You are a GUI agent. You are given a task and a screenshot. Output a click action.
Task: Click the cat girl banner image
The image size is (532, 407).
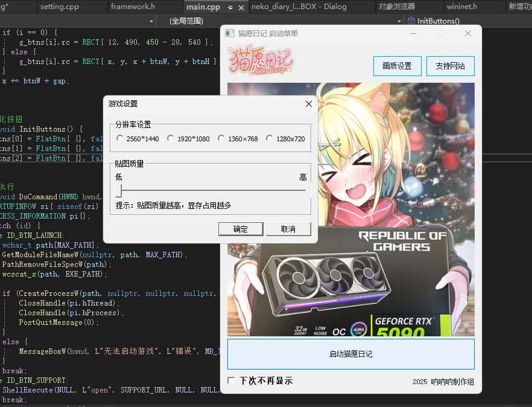[x=351, y=210]
